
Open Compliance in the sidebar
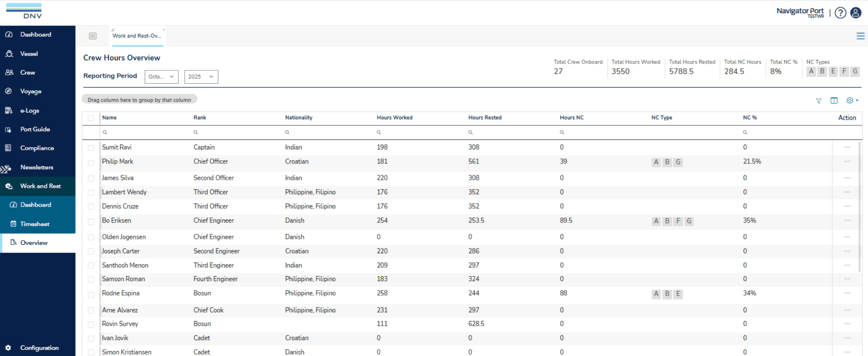37,148
